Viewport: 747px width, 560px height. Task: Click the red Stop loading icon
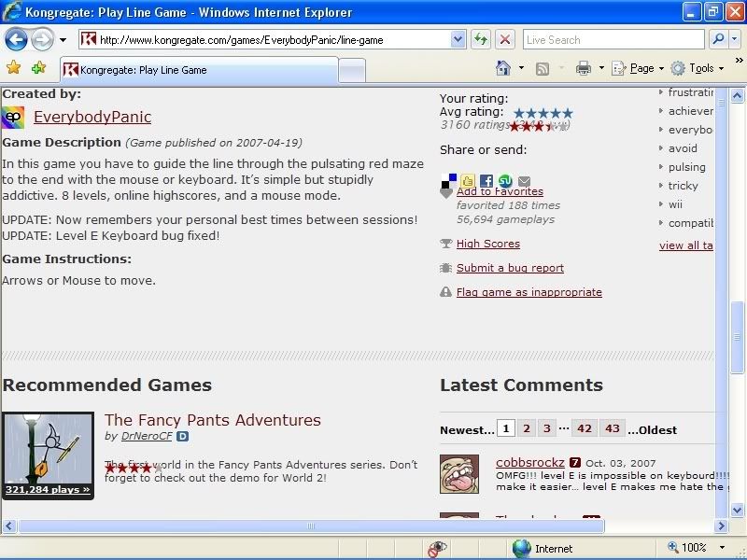pyautogui.click(x=505, y=39)
